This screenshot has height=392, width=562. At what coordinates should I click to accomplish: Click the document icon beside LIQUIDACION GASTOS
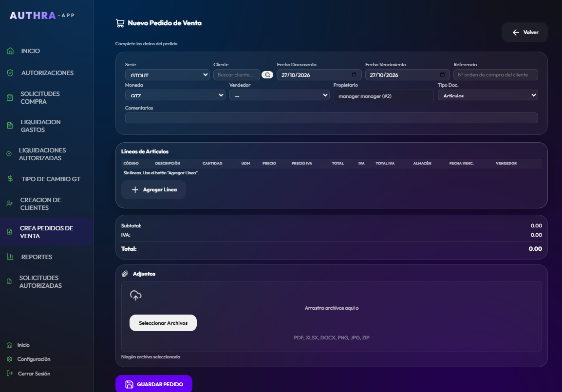point(10,126)
